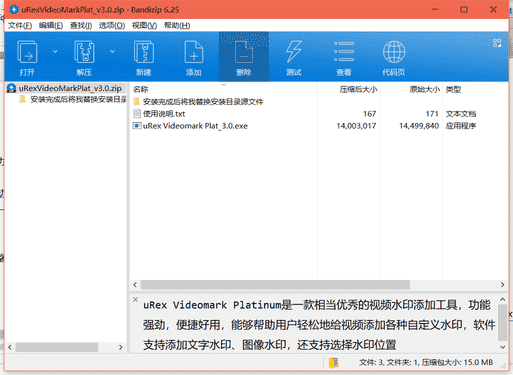Click the 解压 (Extract) toolbar icon
Image resolution: width=513 pixels, height=375 pixels.
[x=84, y=51]
